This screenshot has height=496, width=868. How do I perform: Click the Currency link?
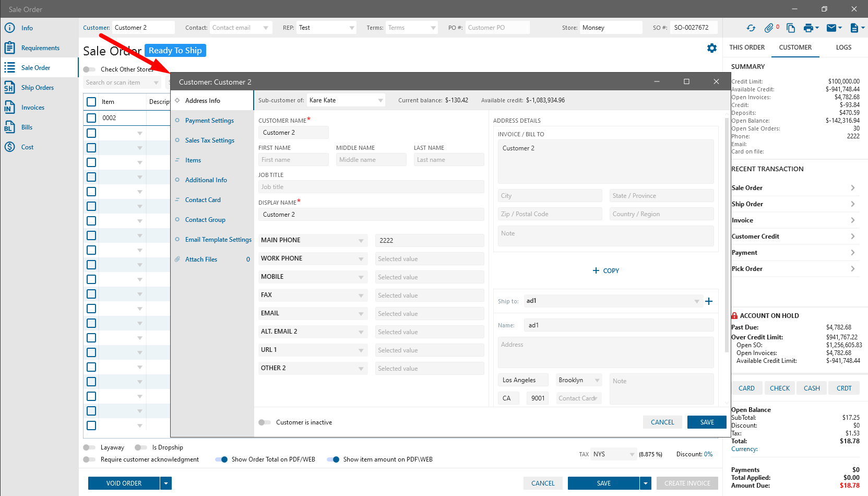[744, 449]
